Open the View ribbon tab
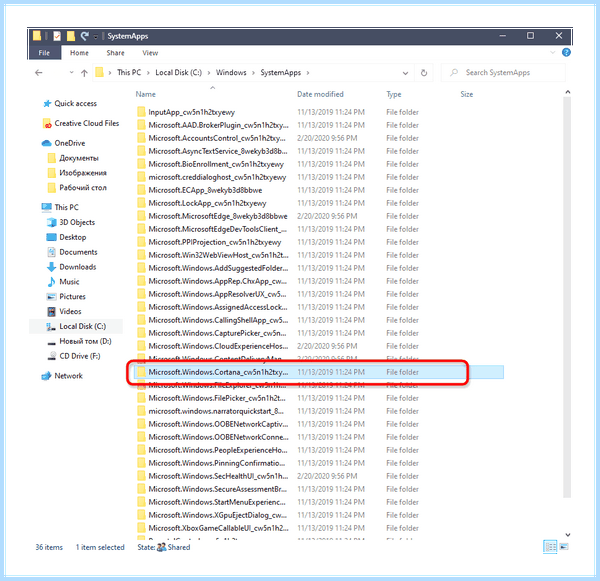 coord(150,53)
